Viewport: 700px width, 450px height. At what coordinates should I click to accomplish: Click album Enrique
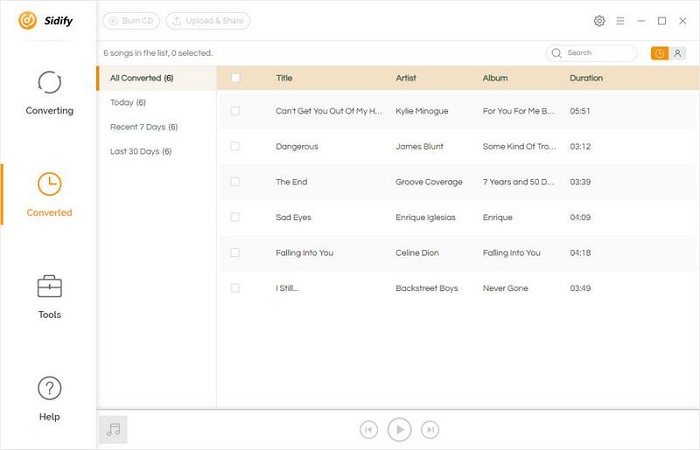pyautogui.click(x=497, y=217)
